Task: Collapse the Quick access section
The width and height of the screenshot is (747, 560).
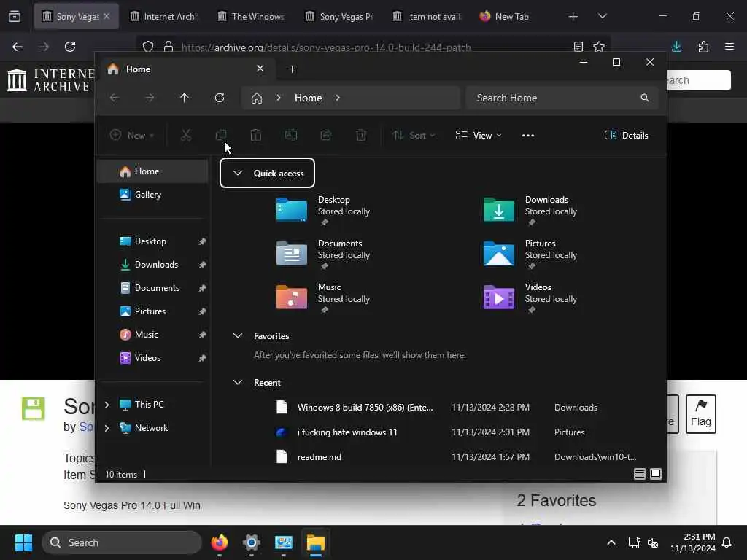Action: coord(238,173)
